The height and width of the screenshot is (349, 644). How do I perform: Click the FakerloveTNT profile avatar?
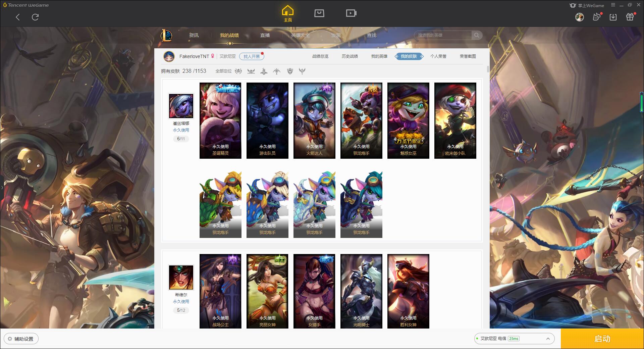tap(169, 56)
